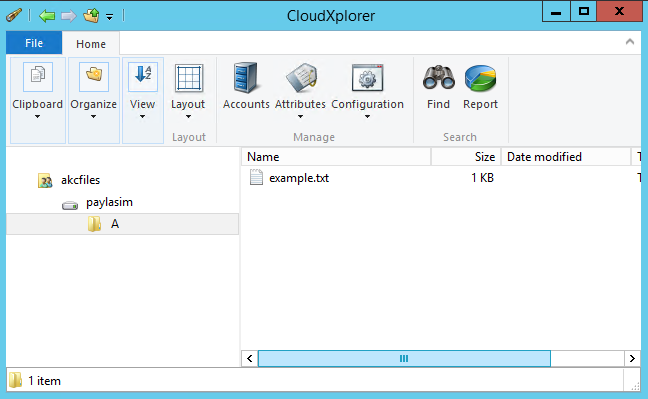Viewport: 648px width, 399px height.
Task: Open the quick access toolbar customize dropdown
Action: 110,17
